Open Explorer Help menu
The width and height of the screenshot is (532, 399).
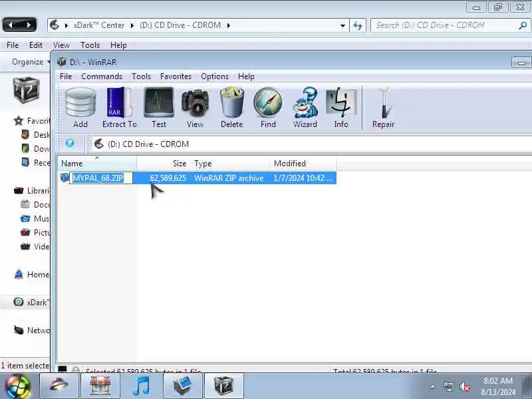[x=118, y=45]
